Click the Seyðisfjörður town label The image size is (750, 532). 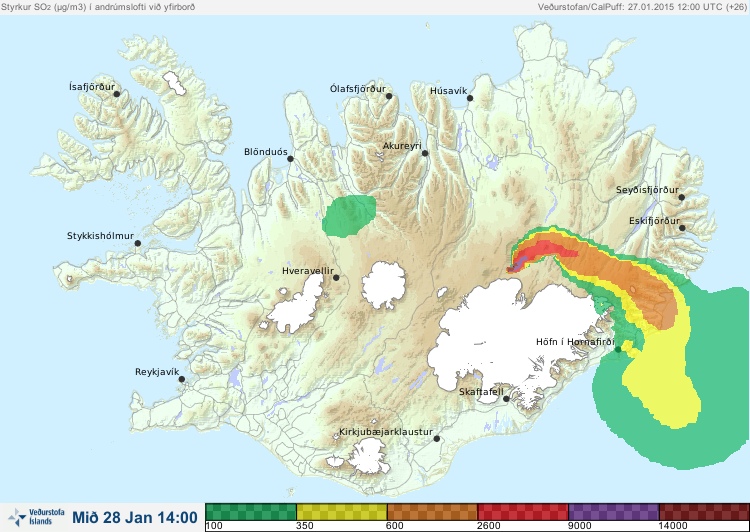point(647,190)
